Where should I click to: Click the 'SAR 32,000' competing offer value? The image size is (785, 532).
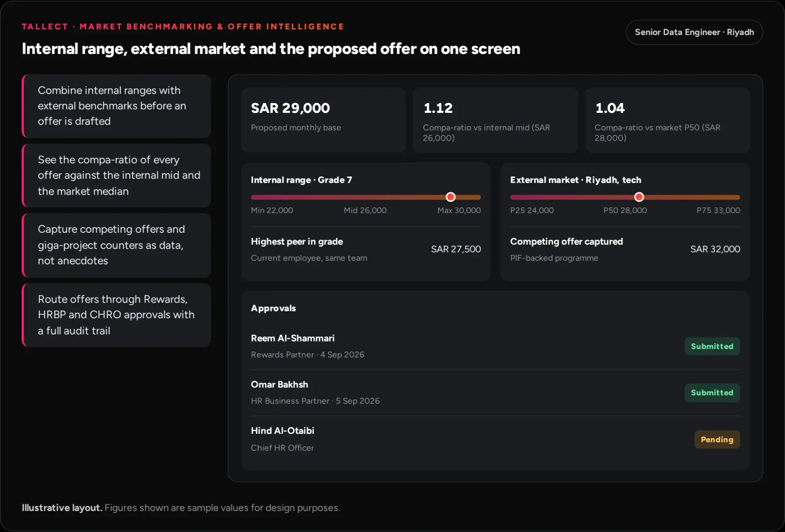point(715,249)
